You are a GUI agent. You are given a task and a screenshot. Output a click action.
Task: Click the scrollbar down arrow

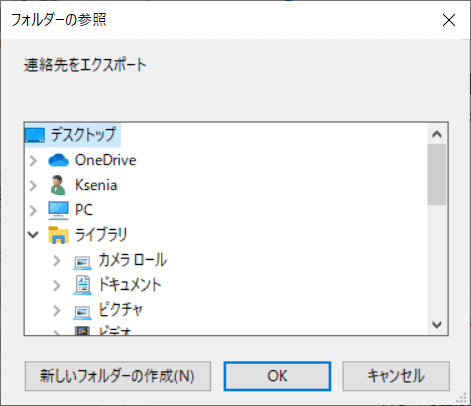pos(437,325)
